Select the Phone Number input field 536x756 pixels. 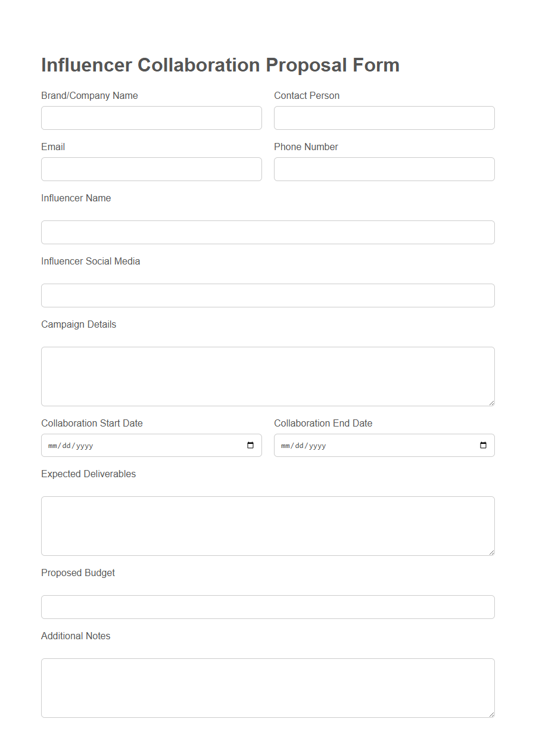384,169
